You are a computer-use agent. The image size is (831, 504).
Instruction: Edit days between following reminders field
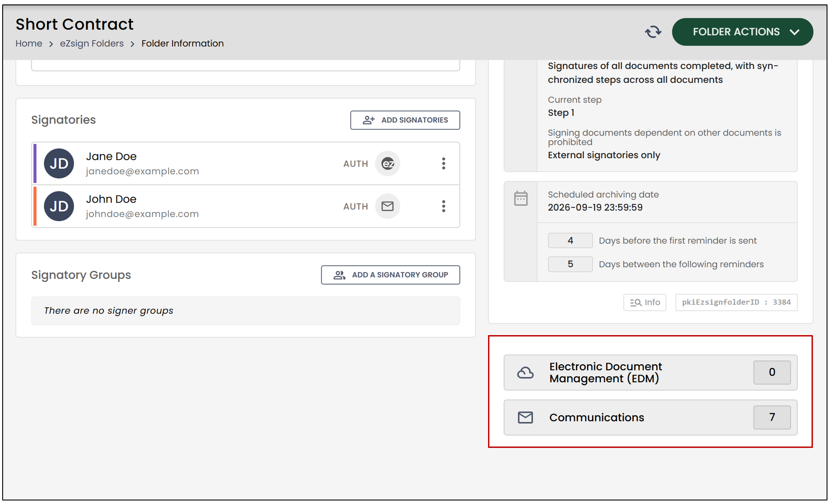(x=570, y=264)
